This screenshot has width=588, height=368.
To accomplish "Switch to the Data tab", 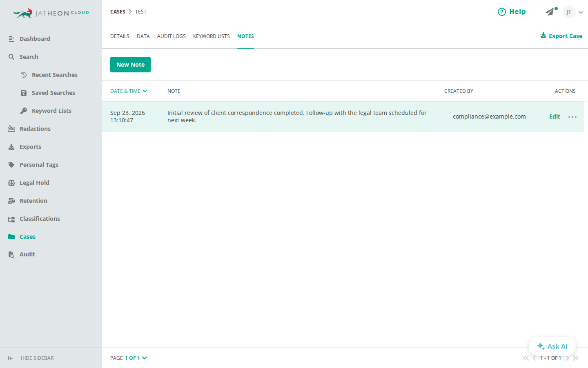I will [143, 36].
